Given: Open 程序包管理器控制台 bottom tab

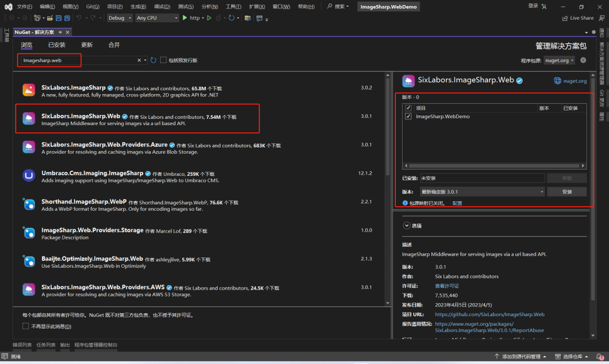Looking at the screenshot, I should tap(96, 345).
